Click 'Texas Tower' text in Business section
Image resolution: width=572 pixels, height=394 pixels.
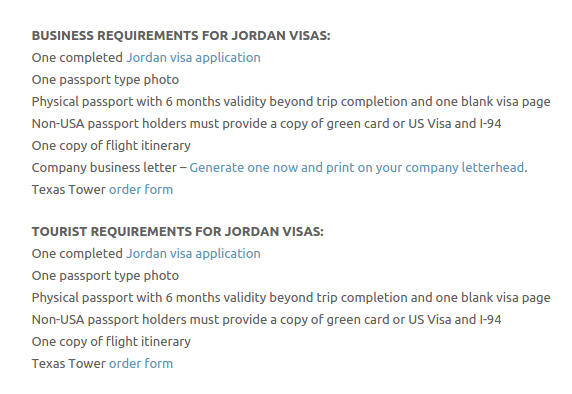(69, 190)
